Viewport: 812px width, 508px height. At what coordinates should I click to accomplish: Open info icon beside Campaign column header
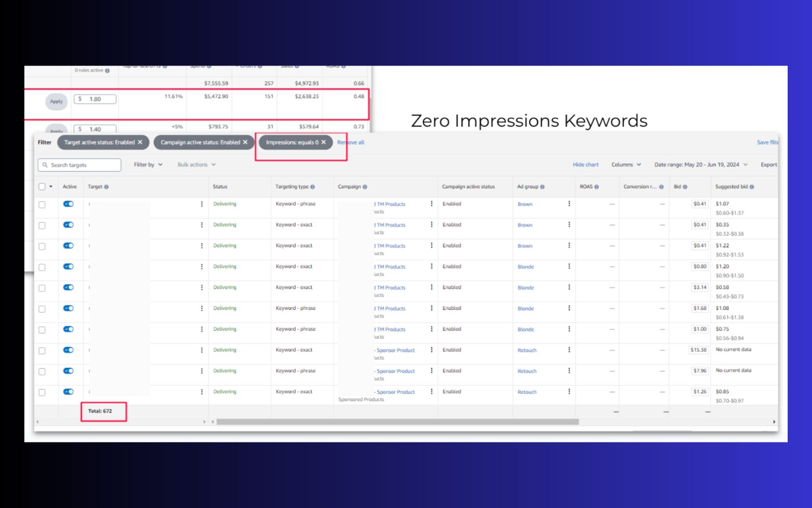(x=365, y=187)
